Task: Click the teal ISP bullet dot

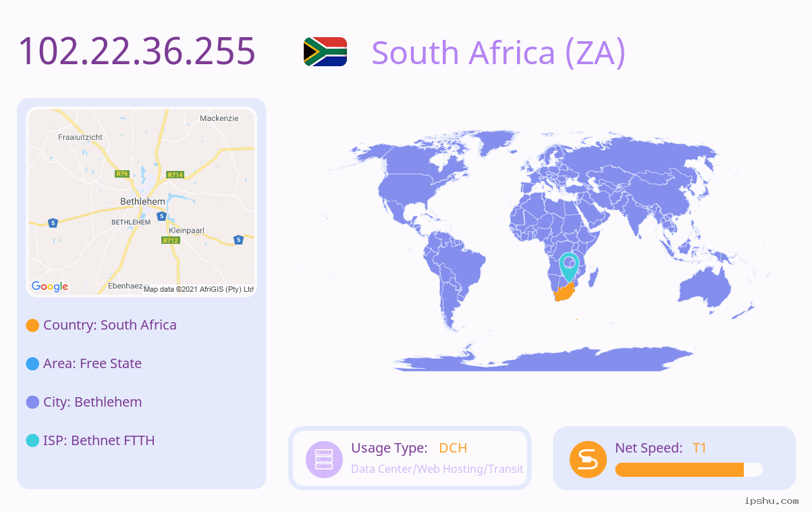Action: click(x=32, y=441)
